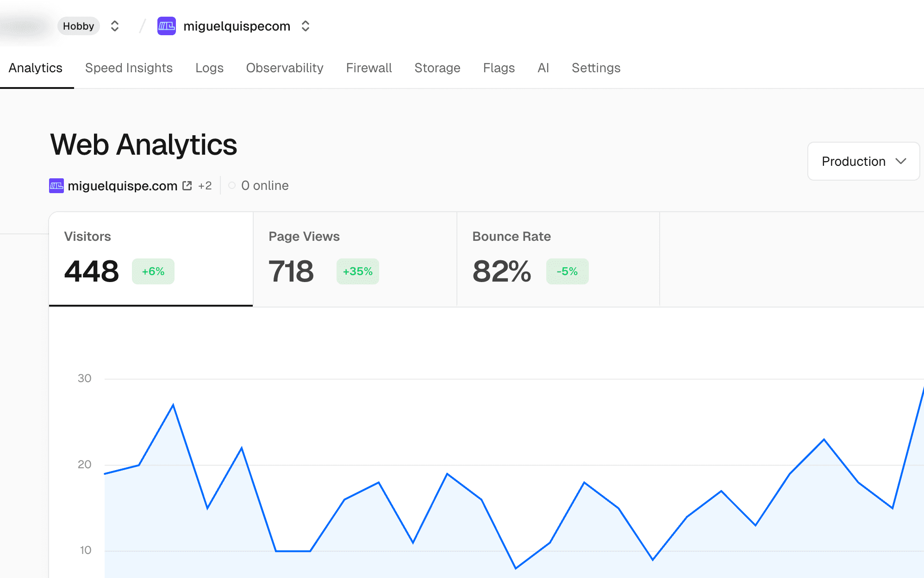Click the Web Analytics heading
The height and width of the screenshot is (578, 924).
click(x=144, y=144)
